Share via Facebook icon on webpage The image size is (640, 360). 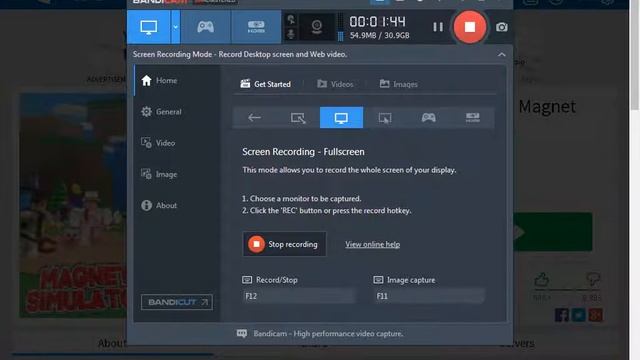point(562,315)
